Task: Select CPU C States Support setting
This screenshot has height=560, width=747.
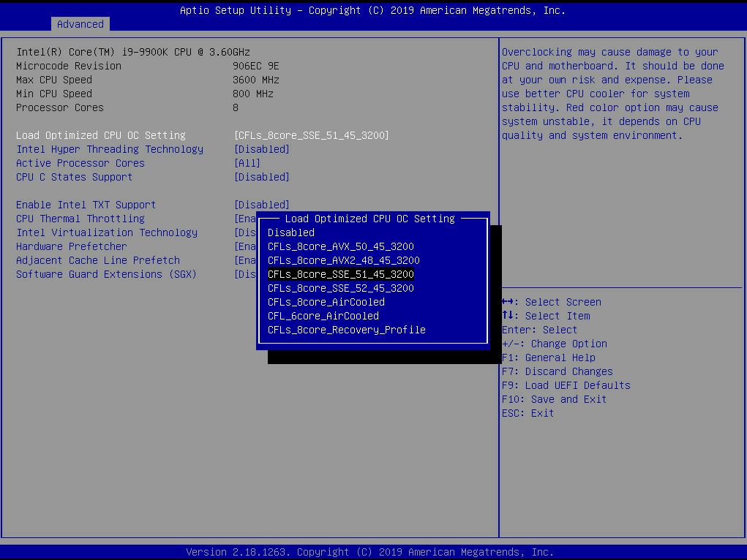Action: (74, 177)
